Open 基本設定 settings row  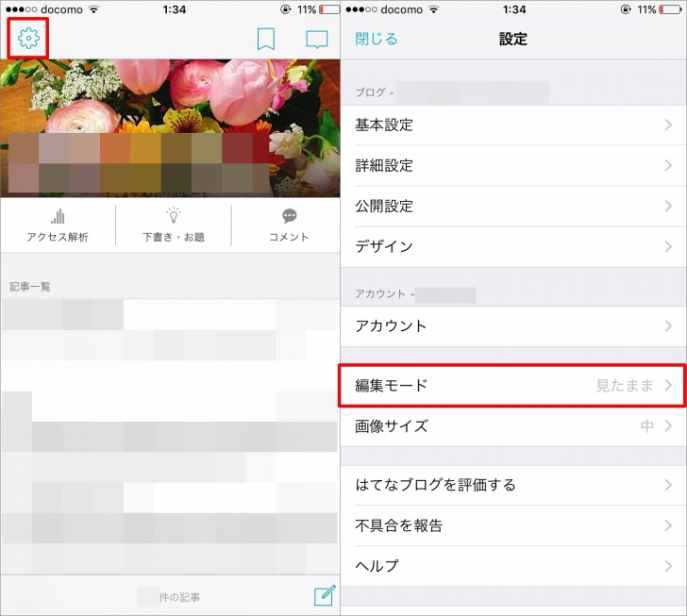coord(512,125)
